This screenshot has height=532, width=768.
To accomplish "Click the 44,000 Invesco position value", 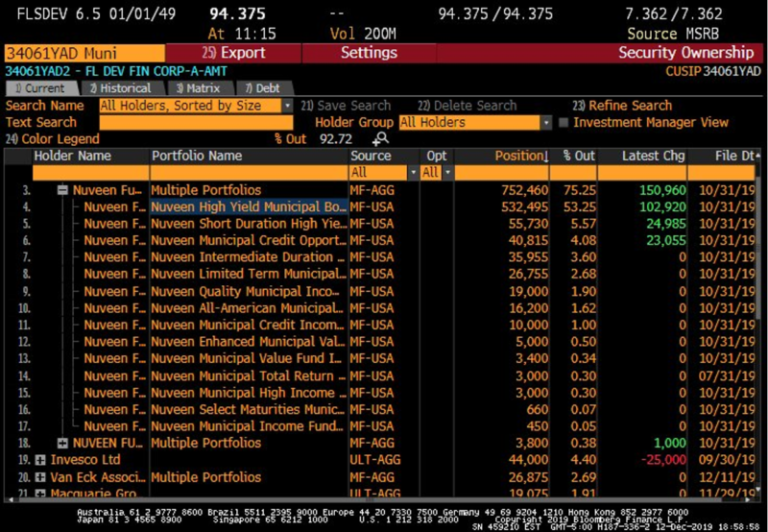I will [x=528, y=460].
